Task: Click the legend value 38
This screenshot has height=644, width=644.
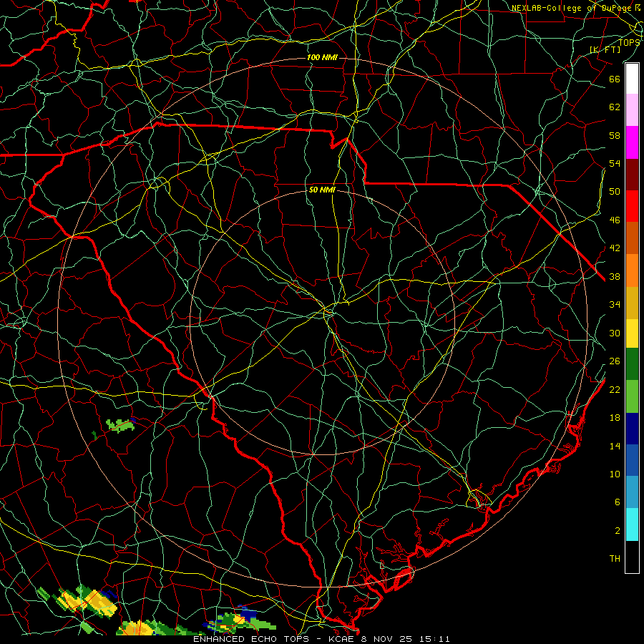Action: (615, 276)
